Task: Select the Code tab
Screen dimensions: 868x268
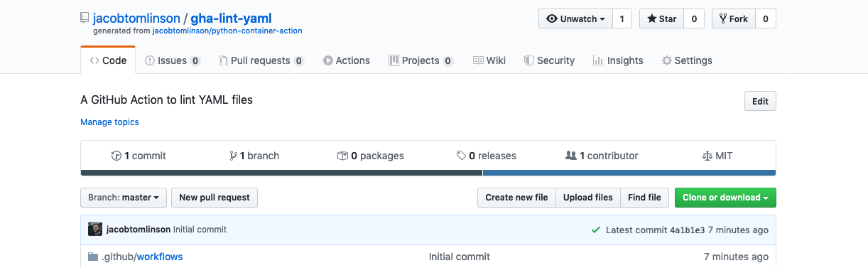Action: coord(108,60)
